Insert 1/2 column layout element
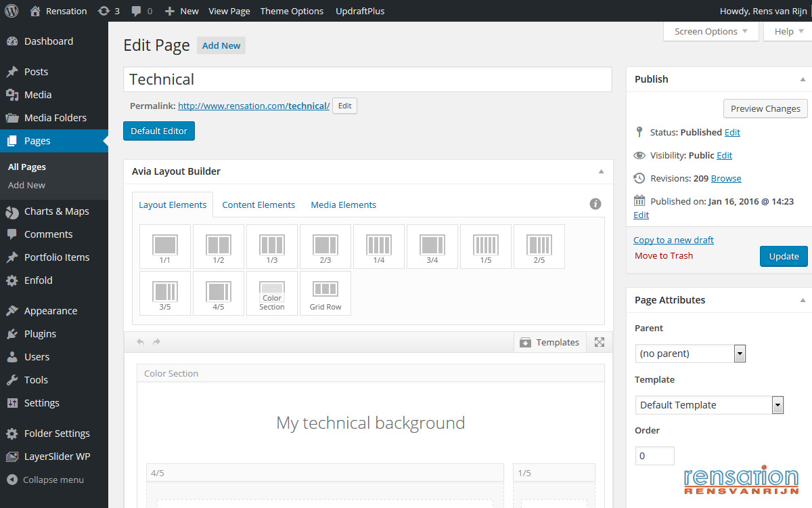Screen dimensions: 812x508 [219, 247]
